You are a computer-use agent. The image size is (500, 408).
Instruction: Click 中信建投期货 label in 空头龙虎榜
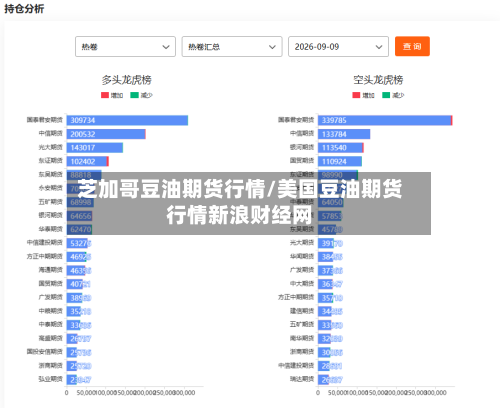click(x=296, y=365)
